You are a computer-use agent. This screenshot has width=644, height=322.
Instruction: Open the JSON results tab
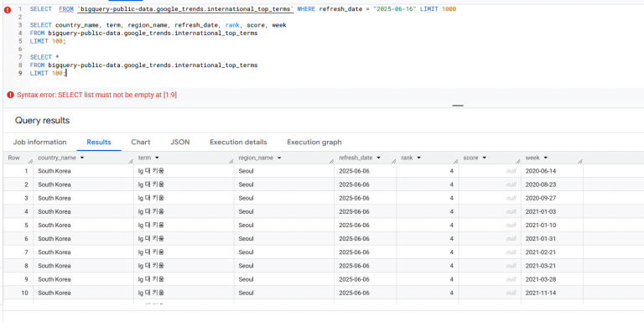tap(180, 142)
